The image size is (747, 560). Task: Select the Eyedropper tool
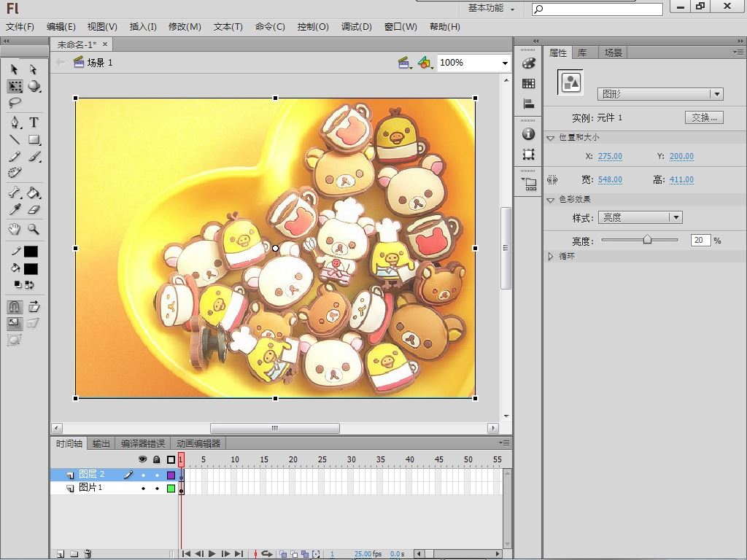15,210
